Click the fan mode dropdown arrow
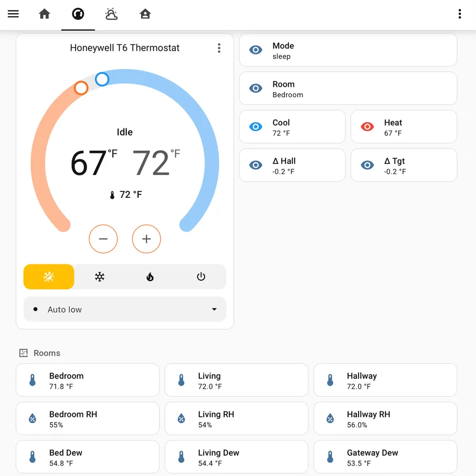The height and width of the screenshot is (476, 476). click(x=214, y=309)
